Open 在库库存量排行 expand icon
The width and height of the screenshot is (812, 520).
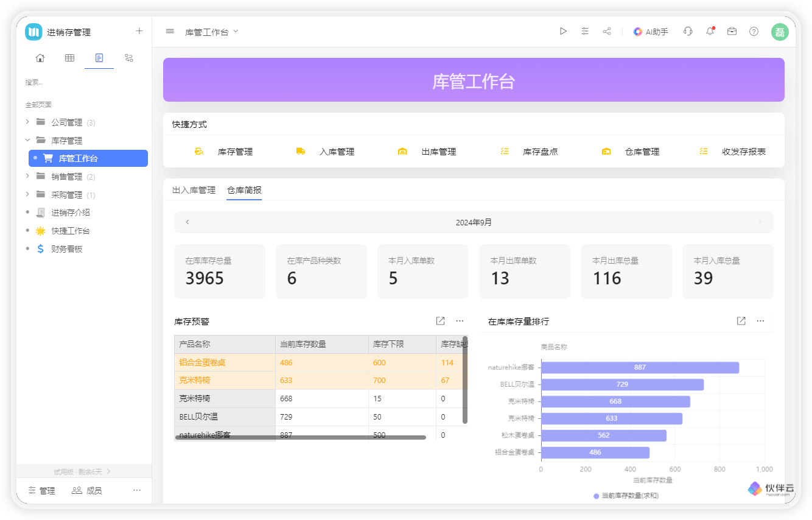click(x=741, y=321)
